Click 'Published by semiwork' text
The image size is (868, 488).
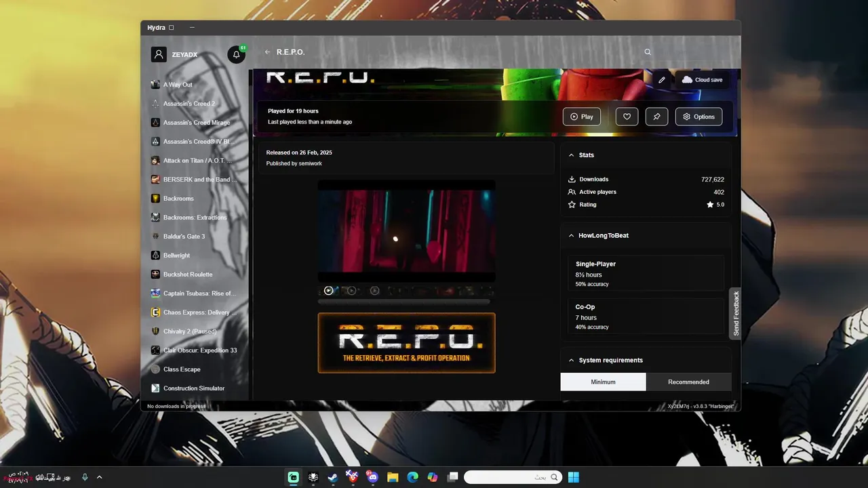point(294,163)
